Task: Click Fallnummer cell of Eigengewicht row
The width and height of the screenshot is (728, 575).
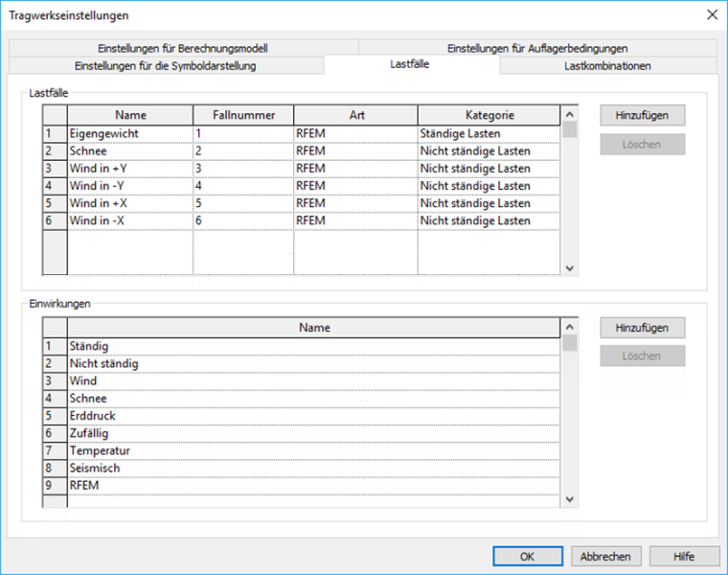Action: pyautogui.click(x=243, y=134)
